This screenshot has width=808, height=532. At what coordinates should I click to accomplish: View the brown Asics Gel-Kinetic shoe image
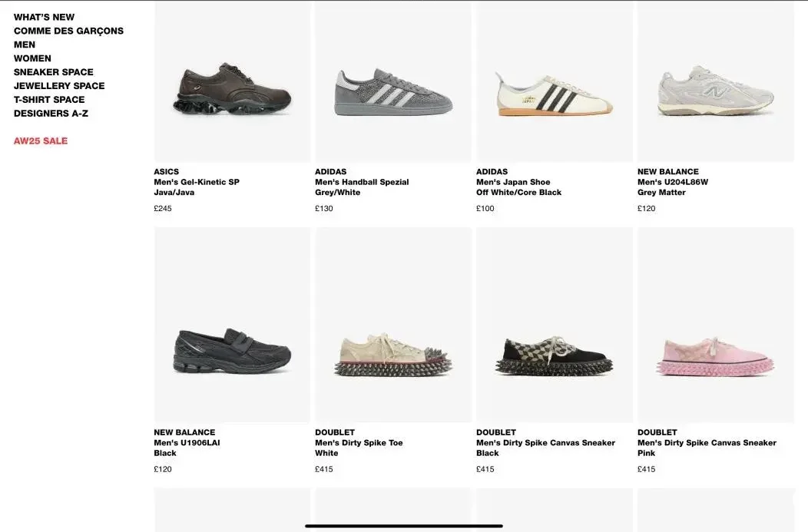[232, 89]
